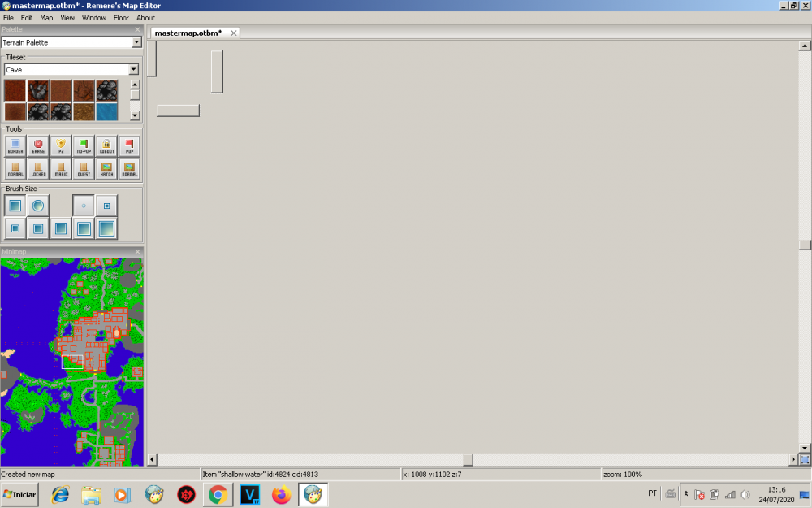Screen dimensions: 812x508
Task: Open the Vegas 'V' taskbar icon
Action: [x=249, y=494]
